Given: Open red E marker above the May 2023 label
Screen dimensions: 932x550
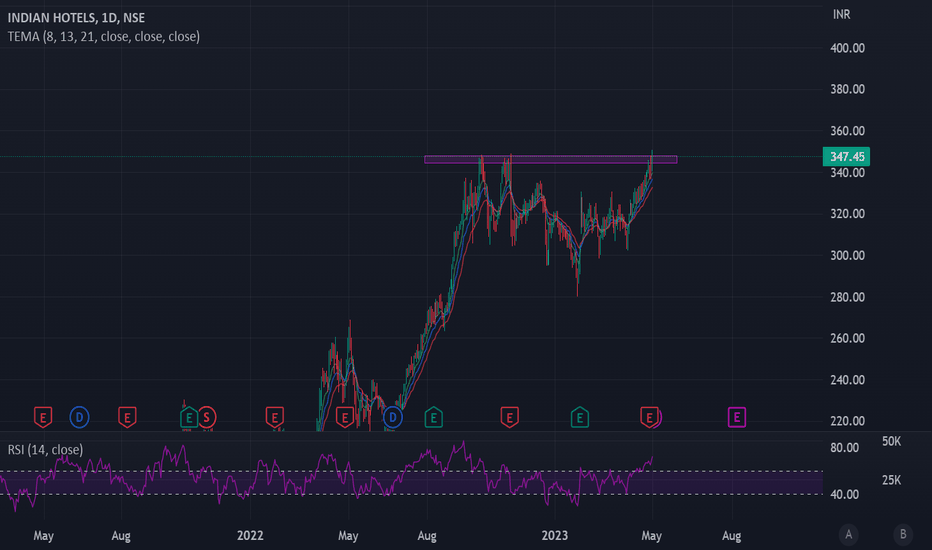Looking at the screenshot, I should pyautogui.click(x=649, y=417).
